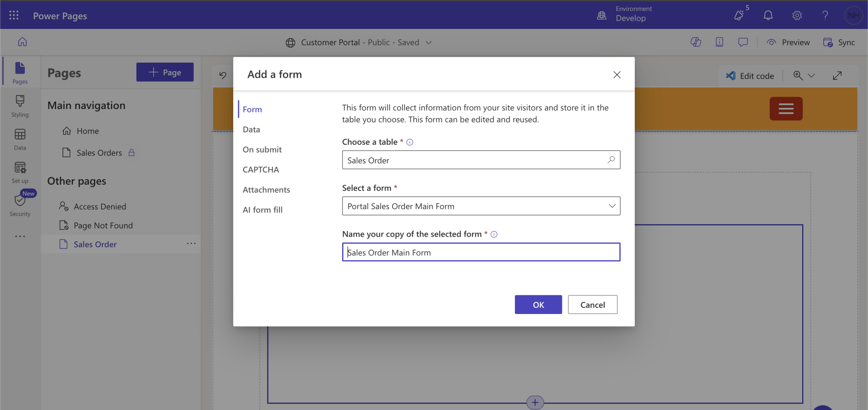868x410 pixels.
Task: Confirm with the OK button
Action: [538, 305]
